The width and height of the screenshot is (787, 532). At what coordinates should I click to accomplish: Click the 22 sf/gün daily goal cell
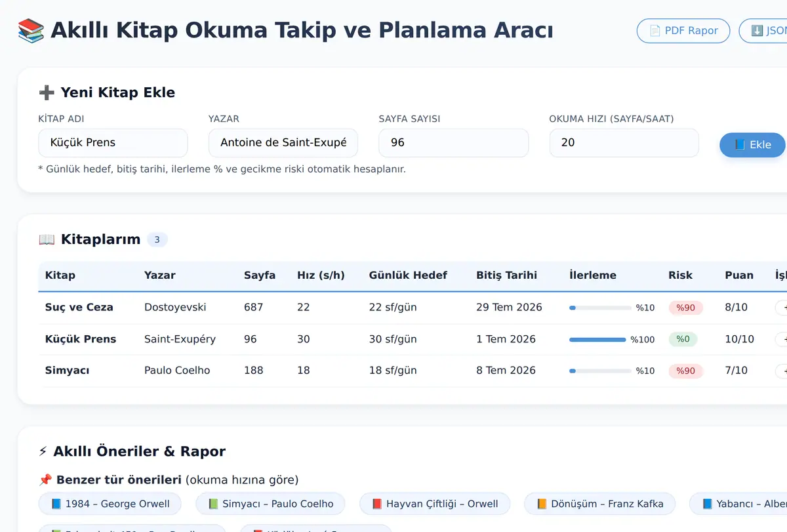(393, 307)
